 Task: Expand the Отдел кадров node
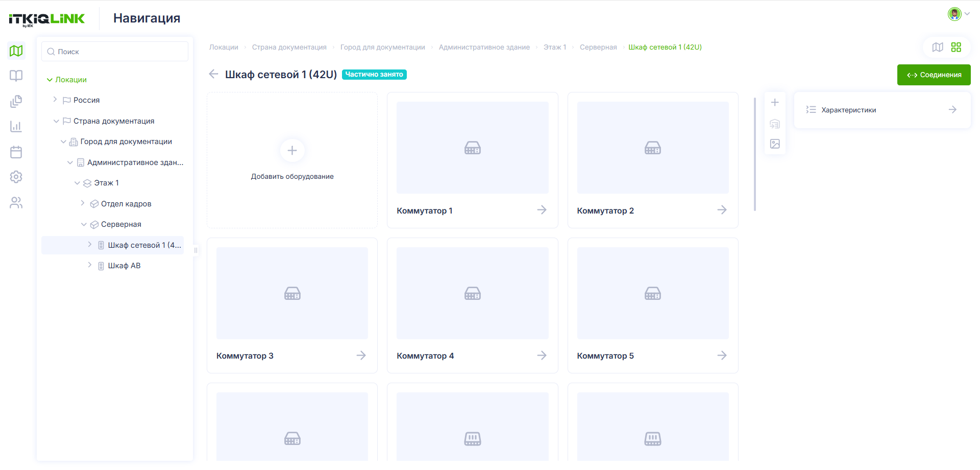[83, 203]
